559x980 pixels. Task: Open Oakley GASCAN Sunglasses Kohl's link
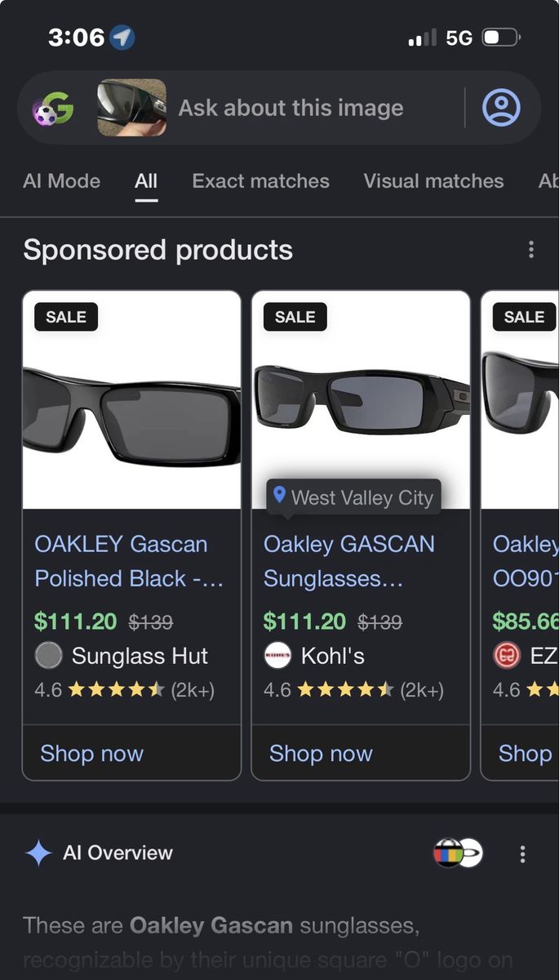tap(349, 561)
